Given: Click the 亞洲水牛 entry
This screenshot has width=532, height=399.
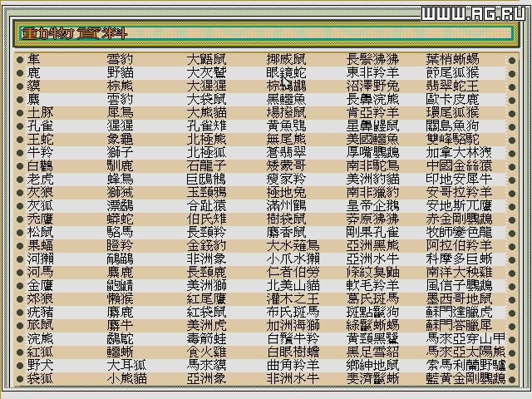Looking at the screenshot, I should [372, 259].
